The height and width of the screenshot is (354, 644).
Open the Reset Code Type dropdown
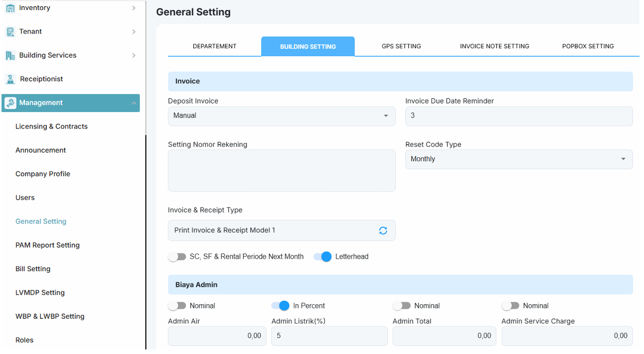[x=519, y=159]
